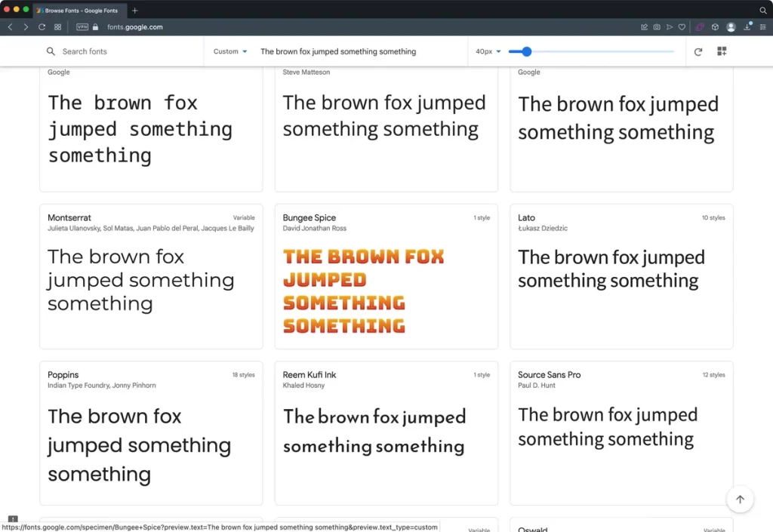Toggle the VPN badge in address bar
The height and width of the screenshot is (532, 773).
82,27
